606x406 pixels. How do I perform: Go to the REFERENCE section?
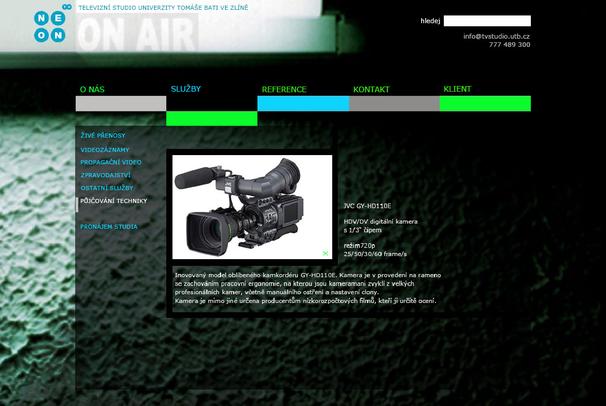click(x=284, y=90)
